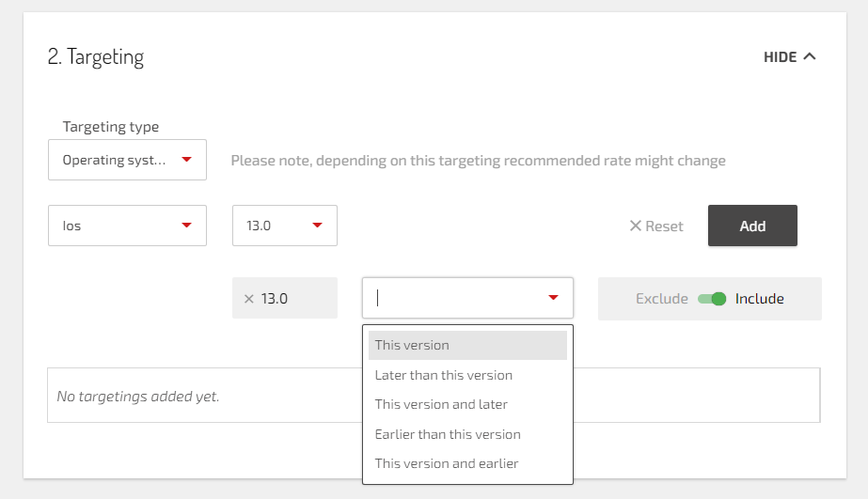Select the Include label
868x499 pixels.
[759, 299]
